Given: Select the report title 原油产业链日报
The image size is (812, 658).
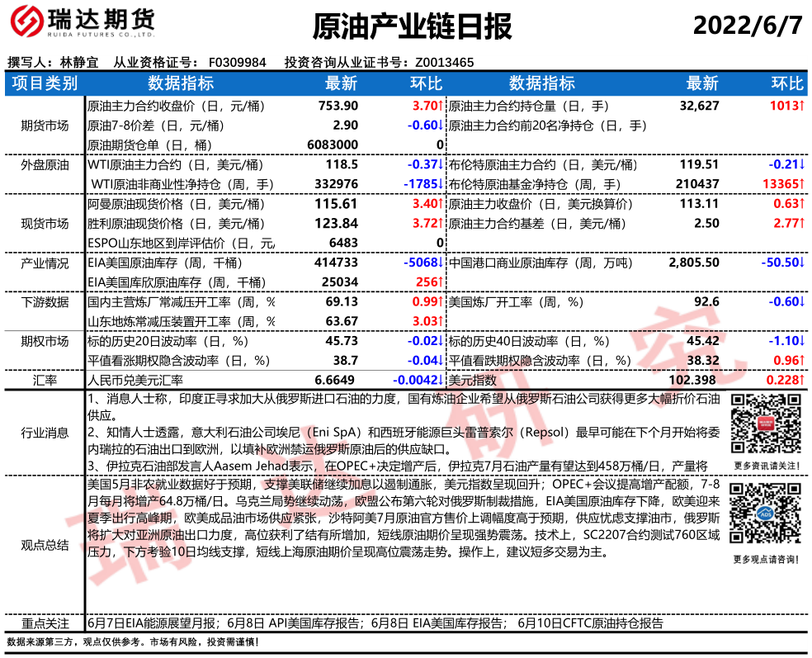Looking at the screenshot, I should [x=413, y=26].
